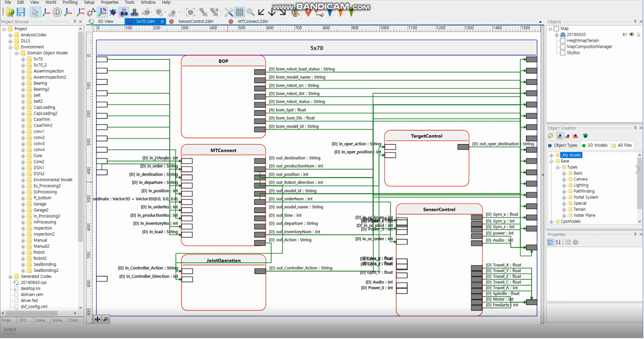Check the HeightmapTerrain checkbox
This screenshot has height=339, width=644.
coord(563,41)
